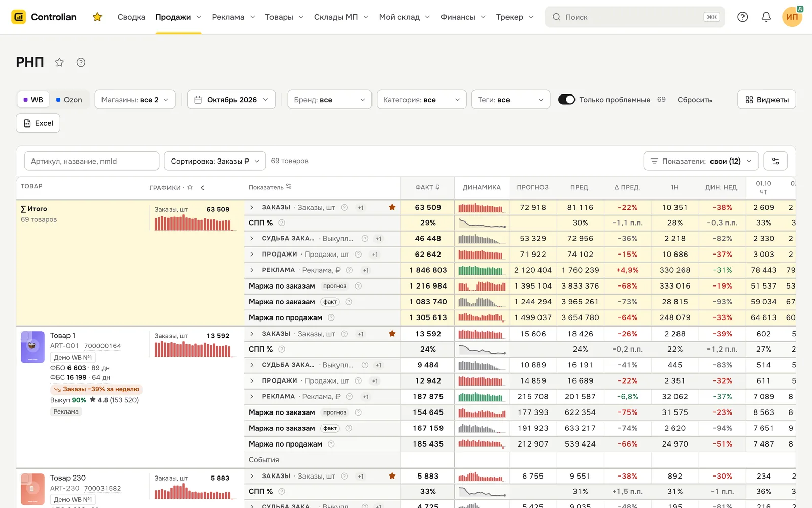This screenshot has width=812, height=508.
Task: Focus the Поиск global search box
Action: [x=635, y=17]
